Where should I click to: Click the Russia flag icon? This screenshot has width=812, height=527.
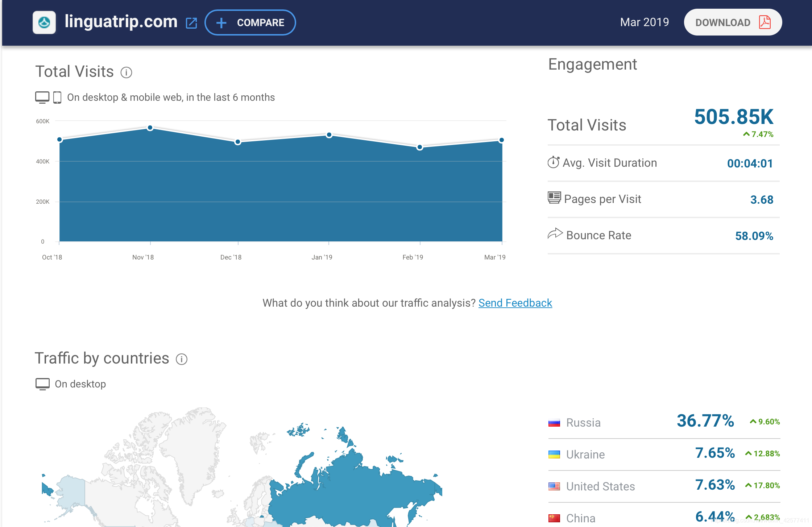tap(554, 423)
